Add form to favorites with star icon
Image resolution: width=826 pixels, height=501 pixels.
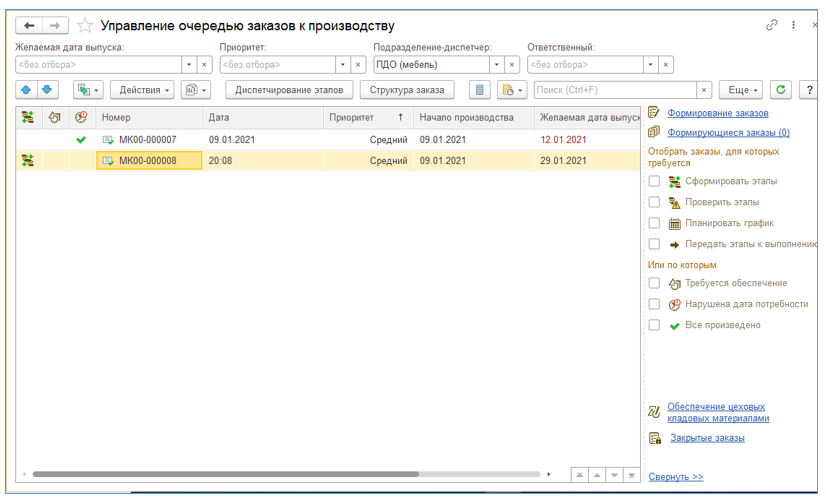86,25
